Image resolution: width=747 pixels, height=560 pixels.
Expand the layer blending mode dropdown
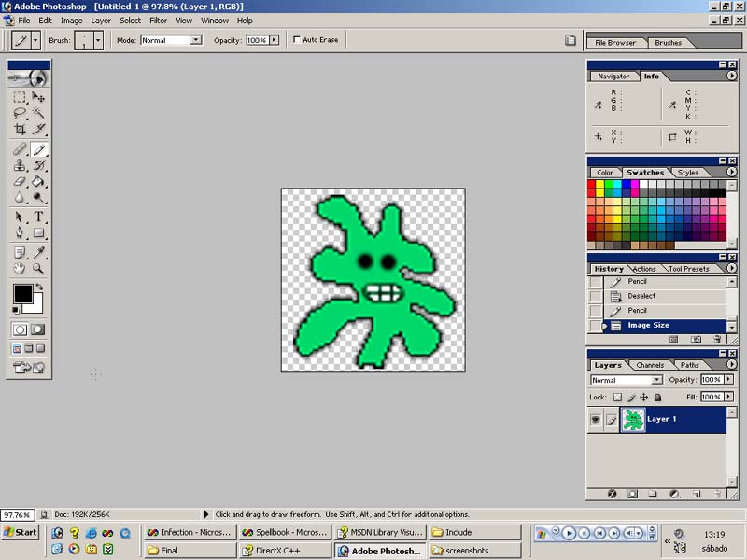657,380
